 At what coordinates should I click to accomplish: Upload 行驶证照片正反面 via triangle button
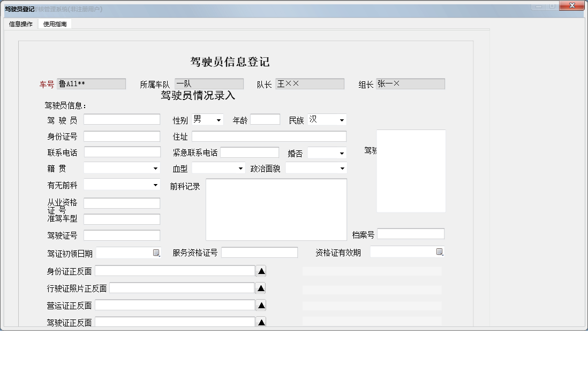(260, 287)
